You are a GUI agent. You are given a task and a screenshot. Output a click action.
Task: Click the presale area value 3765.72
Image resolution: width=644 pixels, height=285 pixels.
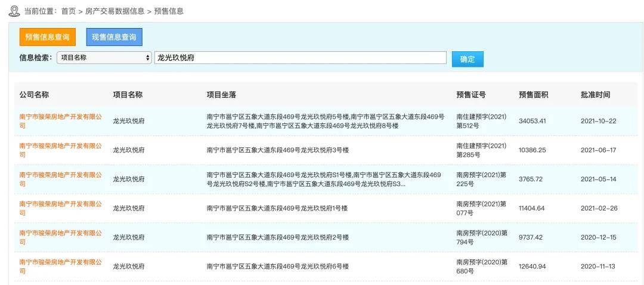click(531, 179)
